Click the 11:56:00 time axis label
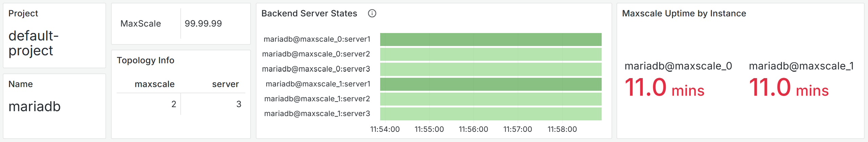This screenshot has width=868, height=142. tap(473, 129)
